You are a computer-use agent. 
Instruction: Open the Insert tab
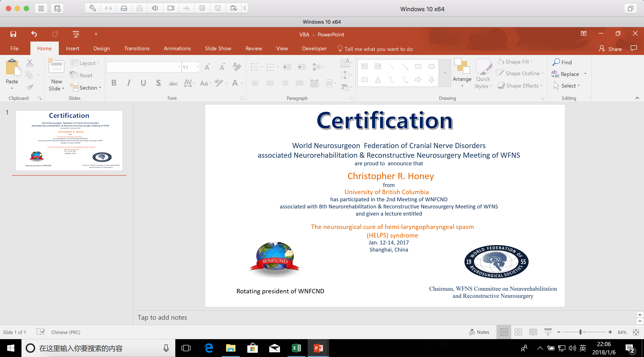tap(72, 48)
